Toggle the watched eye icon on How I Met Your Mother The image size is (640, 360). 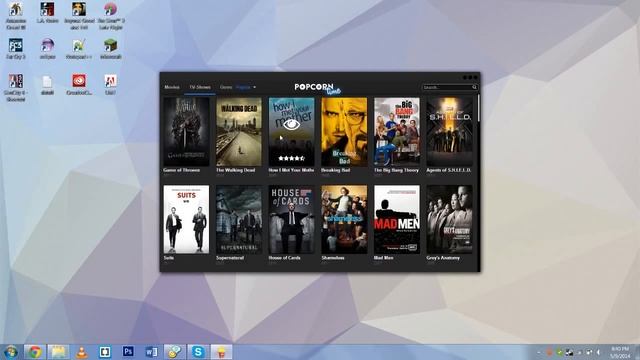(291, 124)
